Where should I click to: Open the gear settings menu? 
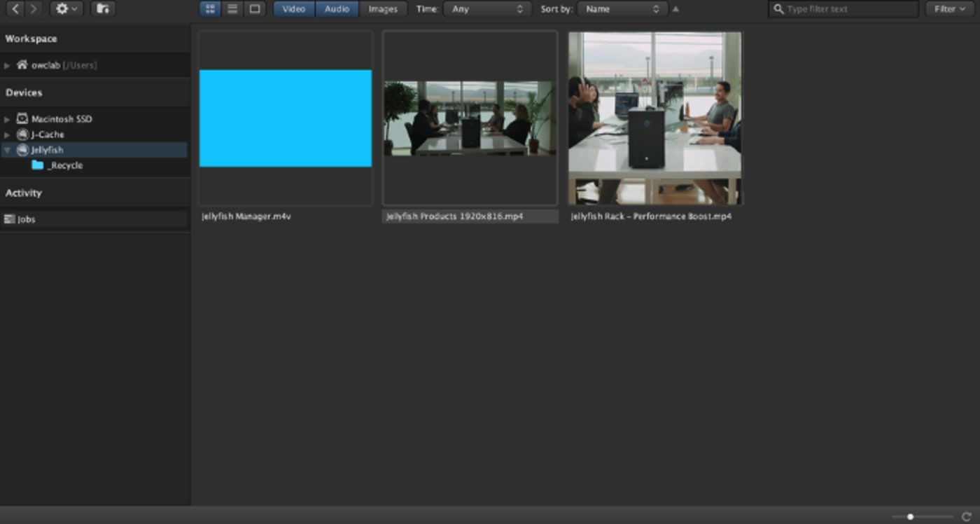pos(66,9)
